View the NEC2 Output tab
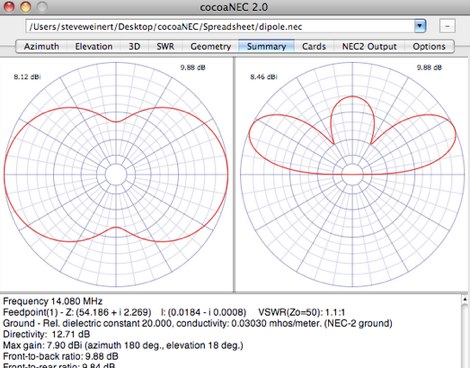This screenshot has width=470, height=368. coord(369,46)
